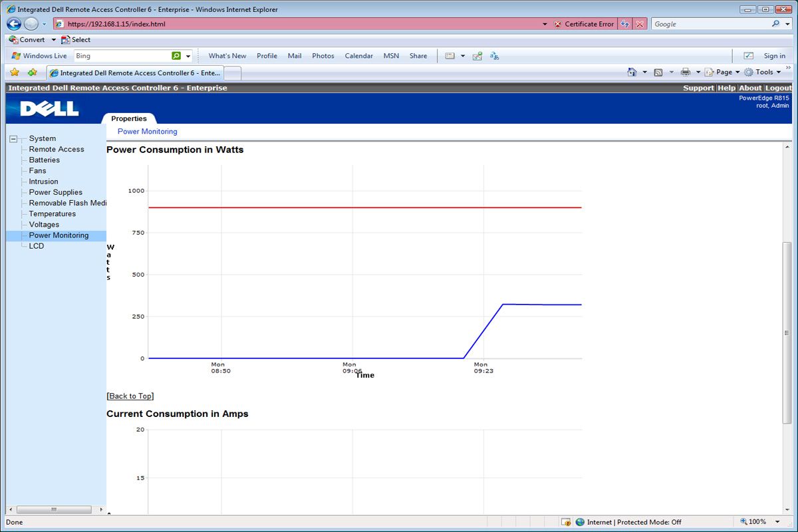This screenshot has width=798, height=532.
Task: Click the green Bing search button
Action: (x=176, y=56)
